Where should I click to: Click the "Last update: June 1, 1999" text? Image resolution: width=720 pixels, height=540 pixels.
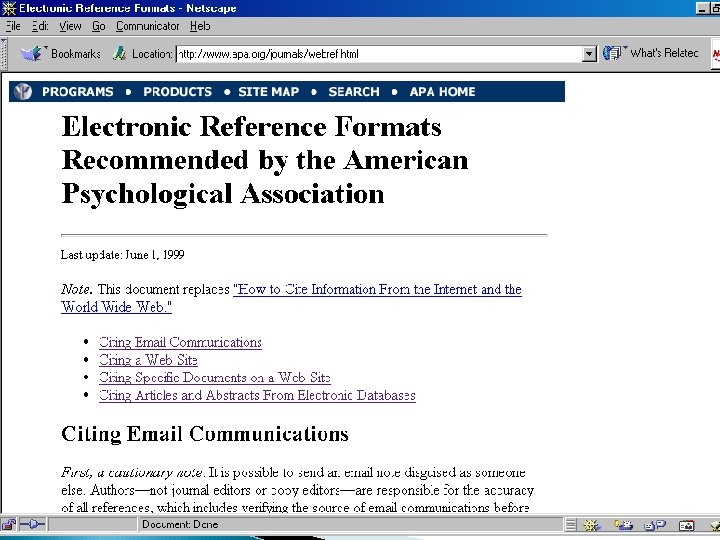(x=123, y=255)
